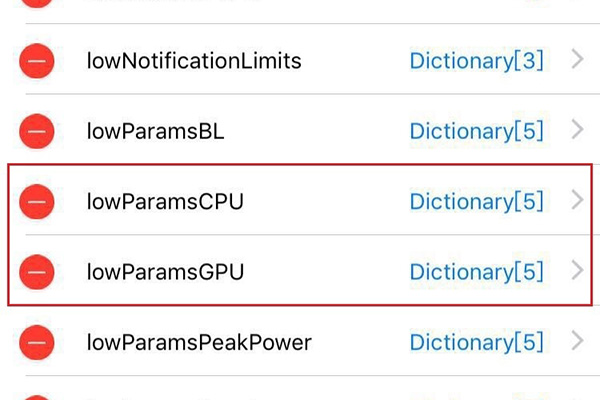Expand the lowNotificationLimits row chevron

point(576,61)
